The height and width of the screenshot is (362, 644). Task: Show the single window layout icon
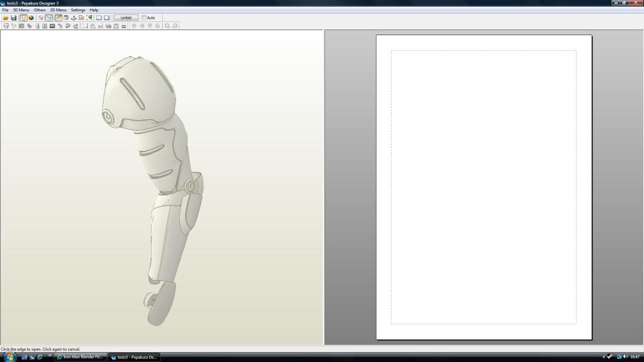pyautogui.click(x=99, y=18)
